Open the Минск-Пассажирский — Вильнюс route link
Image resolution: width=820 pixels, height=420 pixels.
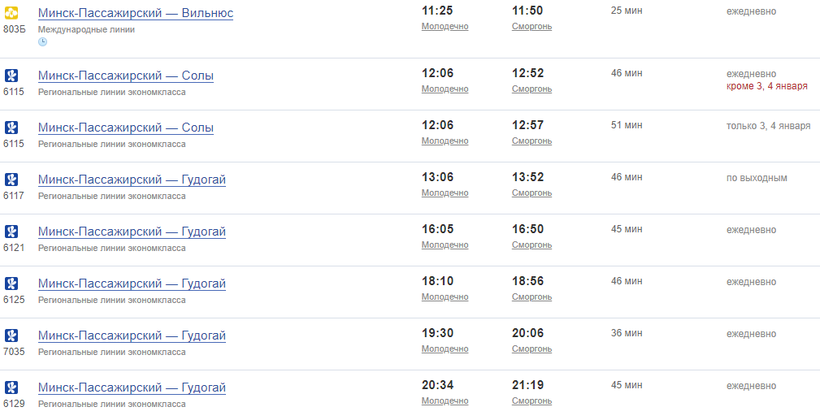pos(135,13)
